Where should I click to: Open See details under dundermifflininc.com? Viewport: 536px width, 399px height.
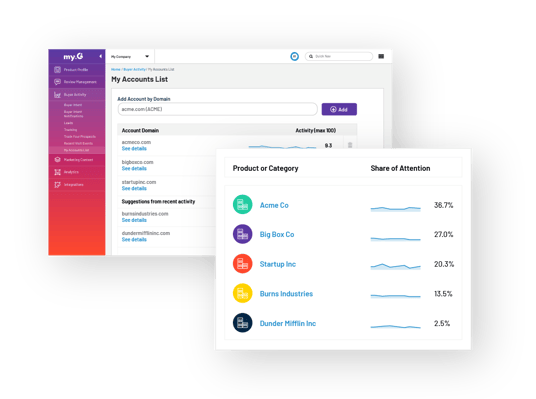pos(134,240)
